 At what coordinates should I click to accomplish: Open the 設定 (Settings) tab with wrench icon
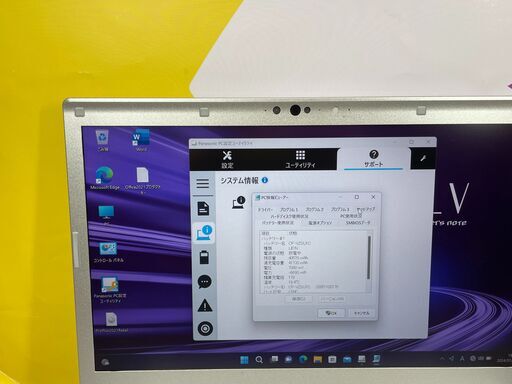coord(227,159)
